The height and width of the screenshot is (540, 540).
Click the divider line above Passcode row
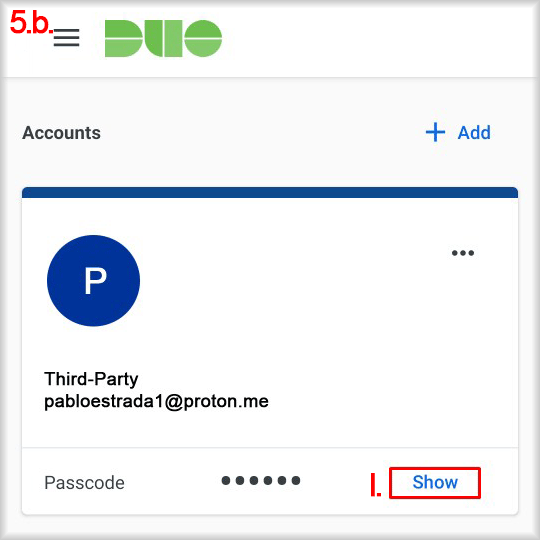(x=270, y=448)
